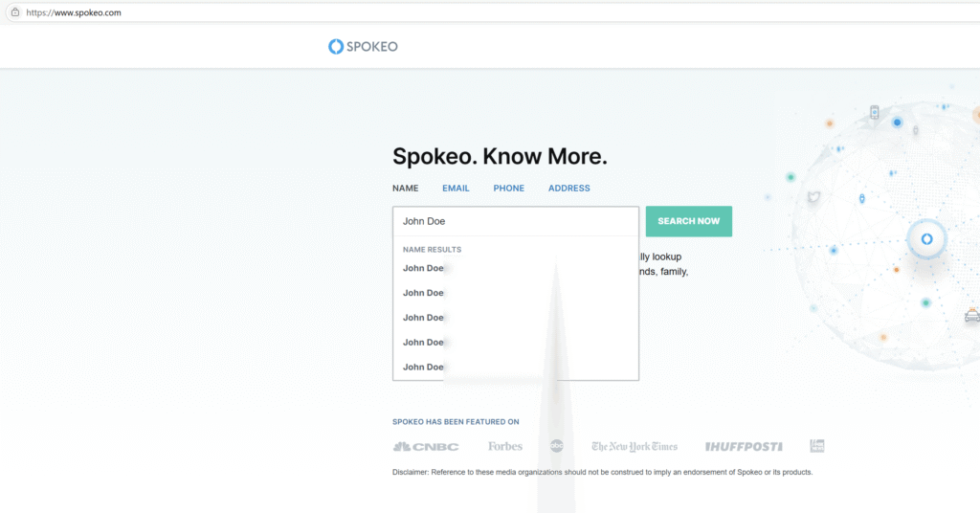
Task: Click The New York Times logo
Action: click(635, 446)
